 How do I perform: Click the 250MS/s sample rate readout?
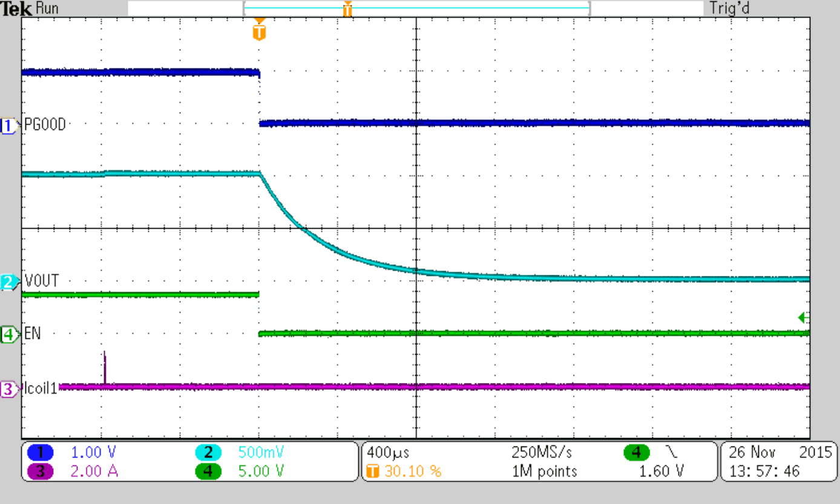click(542, 452)
